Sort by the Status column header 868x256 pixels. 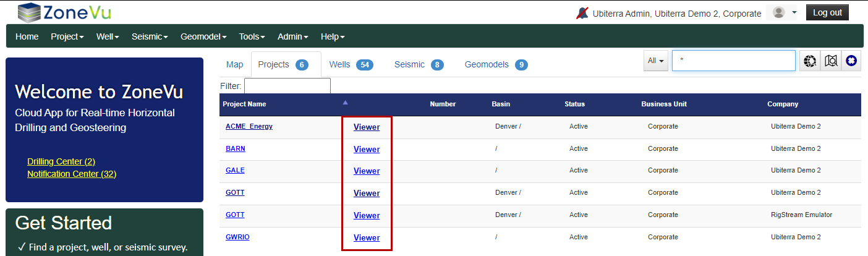click(574, 104)
